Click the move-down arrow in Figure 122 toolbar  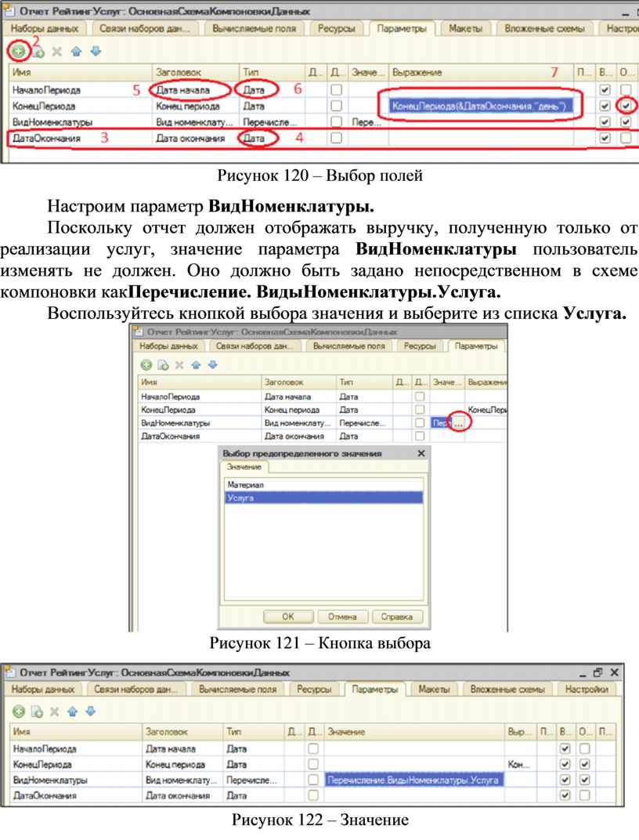pos(91,711)
